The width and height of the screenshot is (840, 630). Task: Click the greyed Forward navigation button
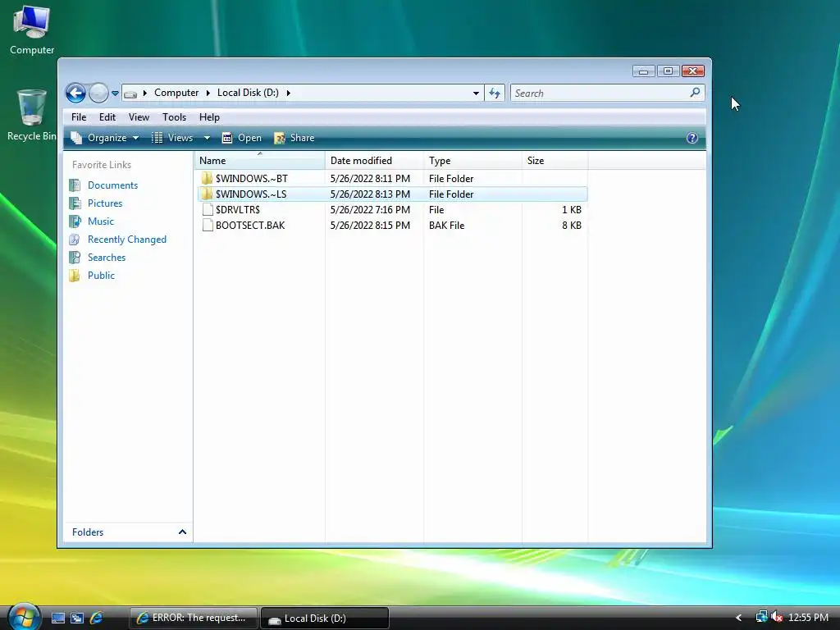click(98, 94)
